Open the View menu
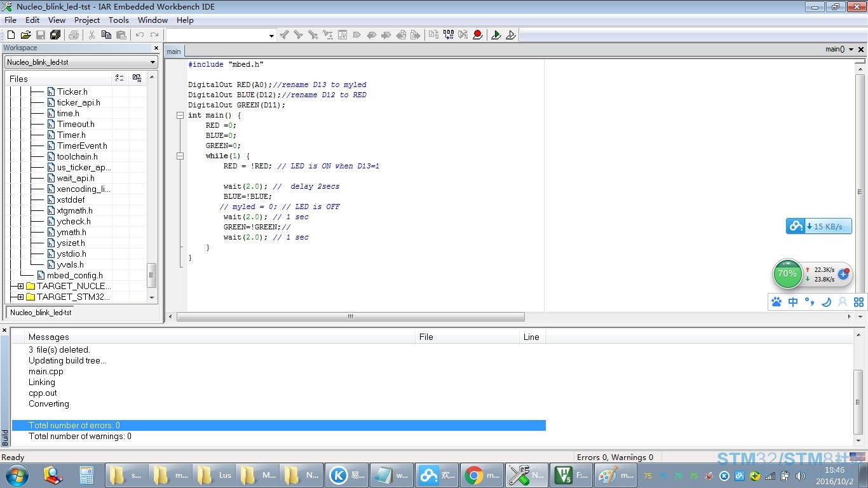The height and width of the screenshot is (488, 868). click(57, 20)
